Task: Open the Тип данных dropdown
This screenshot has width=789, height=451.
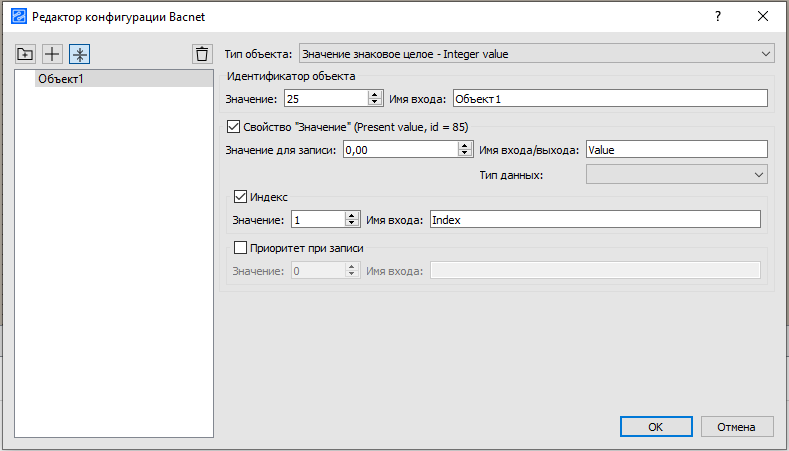Action: pyautogui.click(x=677, y=174)
